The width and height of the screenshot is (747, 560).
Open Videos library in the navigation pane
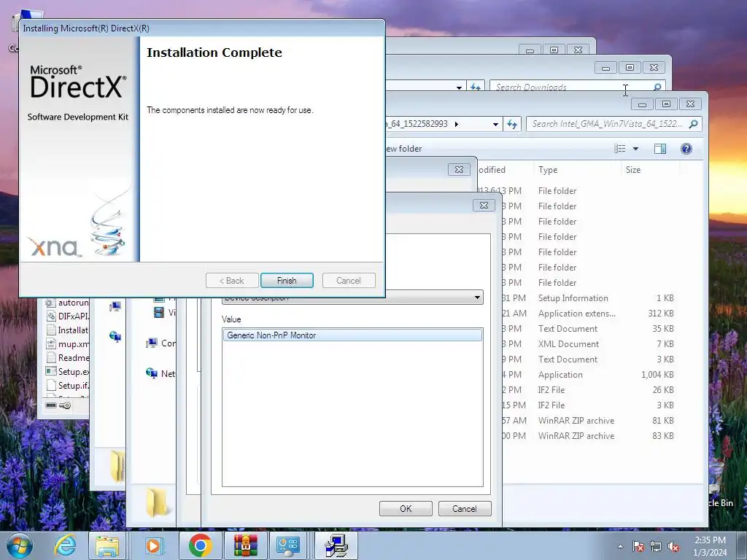pos(165,312)
